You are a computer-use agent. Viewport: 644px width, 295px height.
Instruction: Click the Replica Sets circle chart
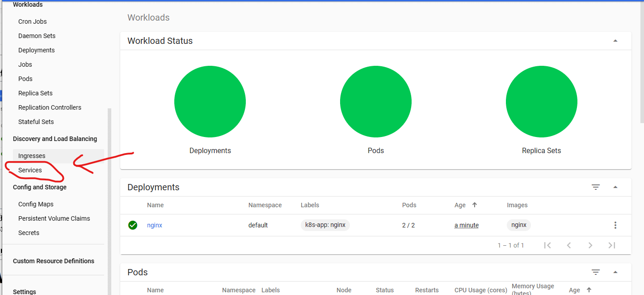point(542,102)
